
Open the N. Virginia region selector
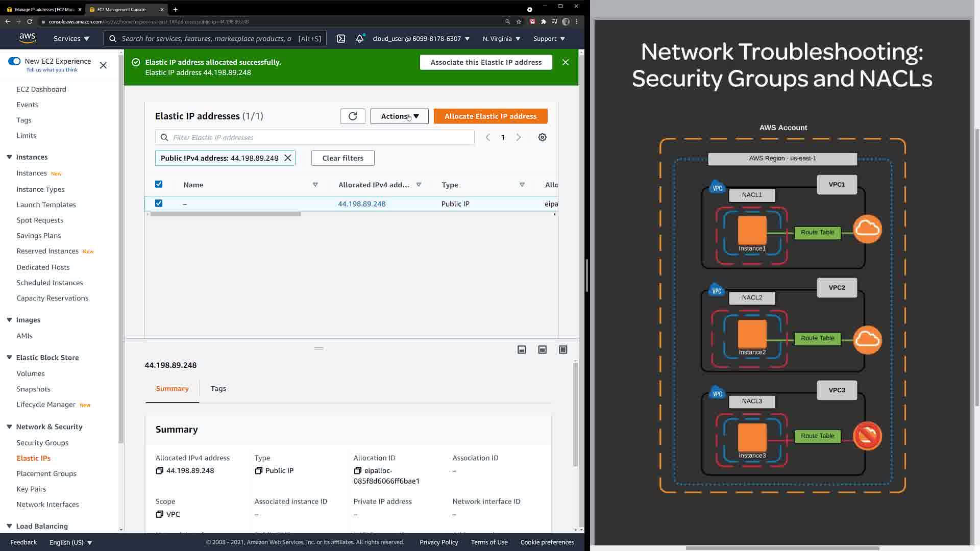pyautogui.click(x=501, y=39)
